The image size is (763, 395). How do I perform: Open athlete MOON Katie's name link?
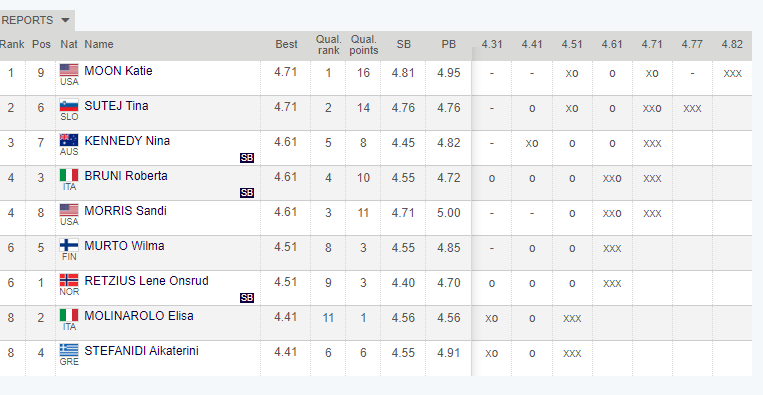click(118, 71)
